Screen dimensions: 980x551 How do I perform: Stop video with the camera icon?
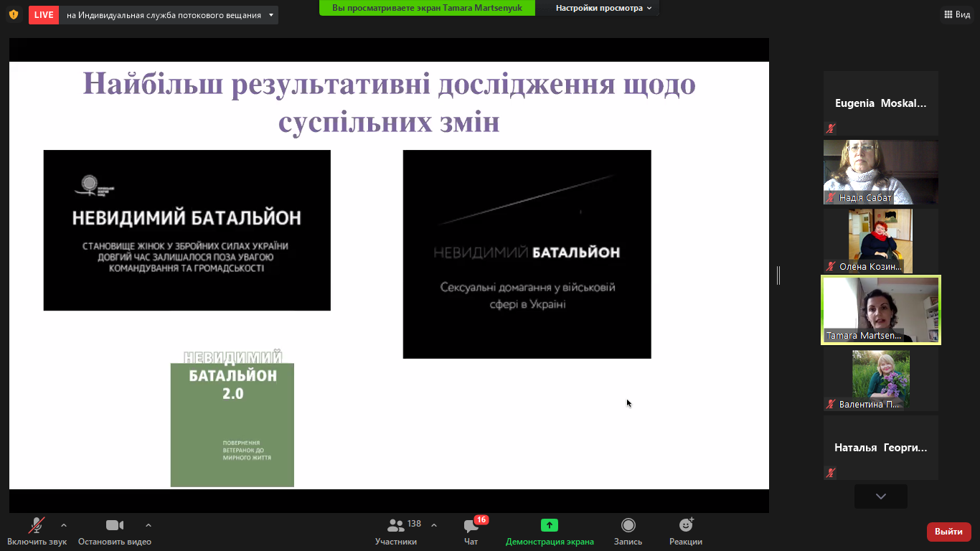coord(115,526)
